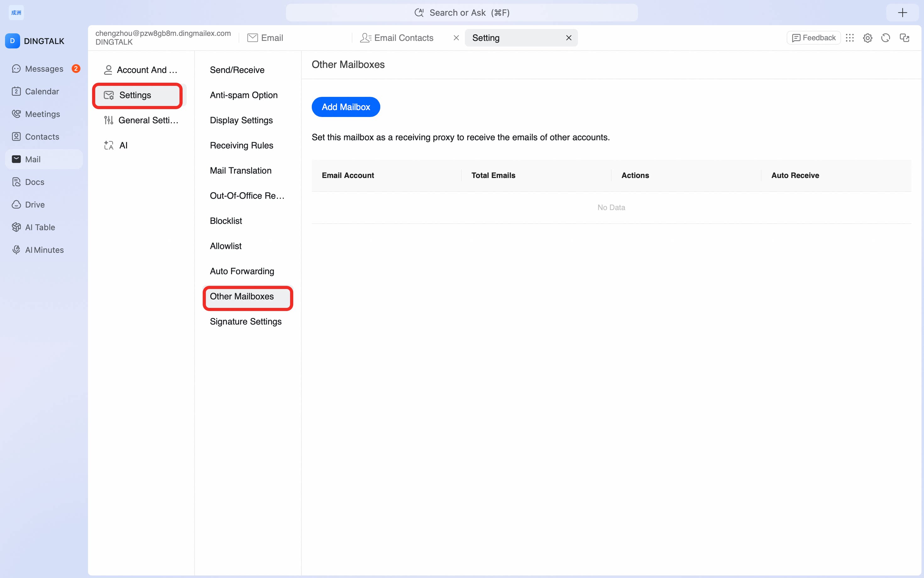Image resolution: width=924 pixels, height=578 pixels.
Task: Click the Add Mailbox button
Action: pos(346,107)
